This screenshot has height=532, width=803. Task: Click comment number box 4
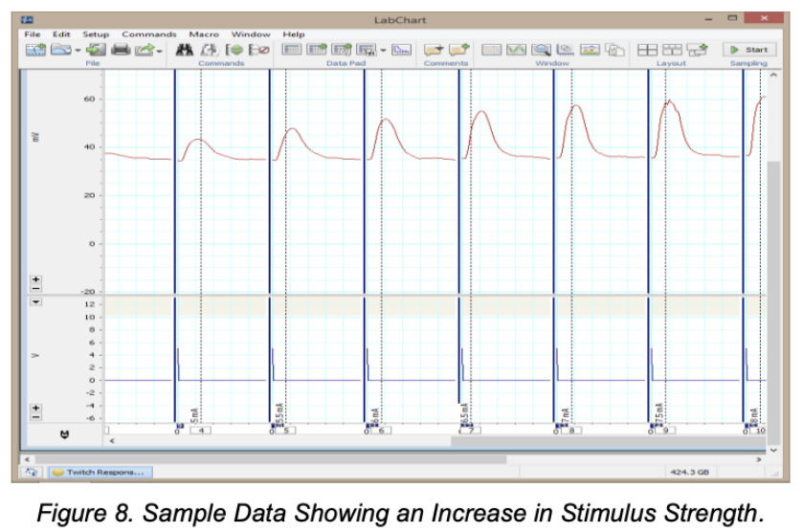[x=201, y=431]
